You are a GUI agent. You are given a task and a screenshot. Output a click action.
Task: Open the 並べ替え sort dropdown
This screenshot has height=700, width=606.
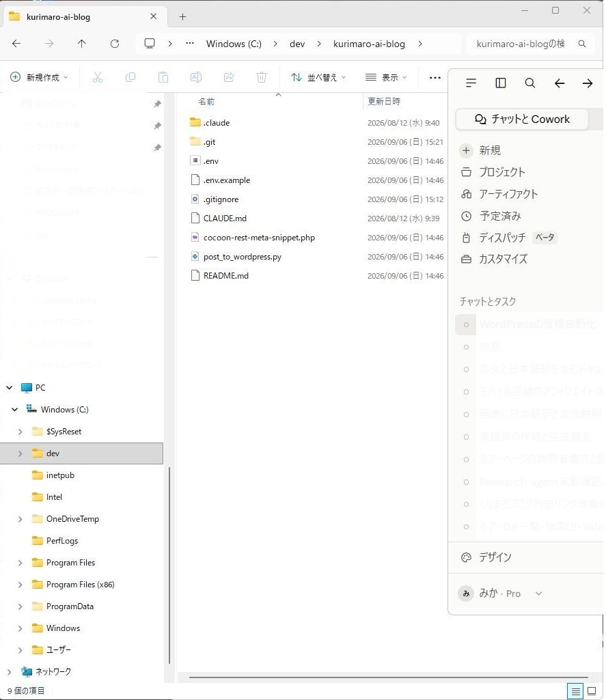tap(318, 77)
